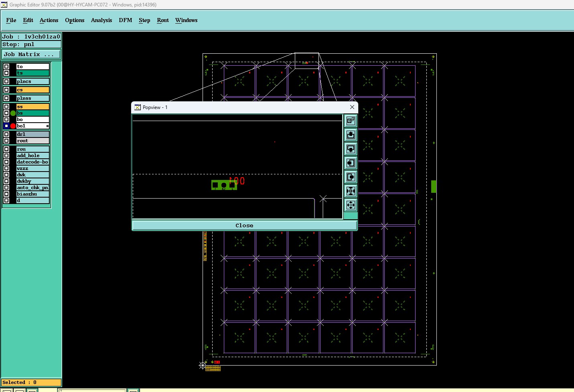Open the Step menu
Viewport: 574px width, 392px height.
(x=144, y=20)
